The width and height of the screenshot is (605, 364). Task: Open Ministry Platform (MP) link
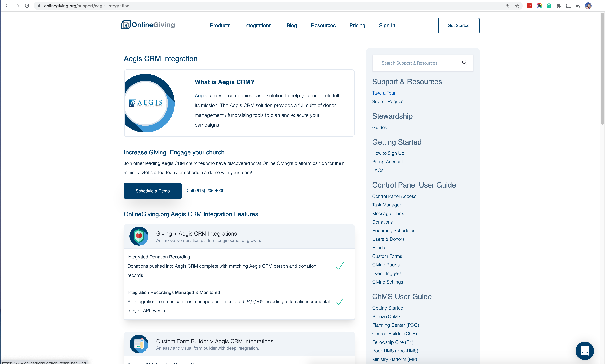coord(394,360)
